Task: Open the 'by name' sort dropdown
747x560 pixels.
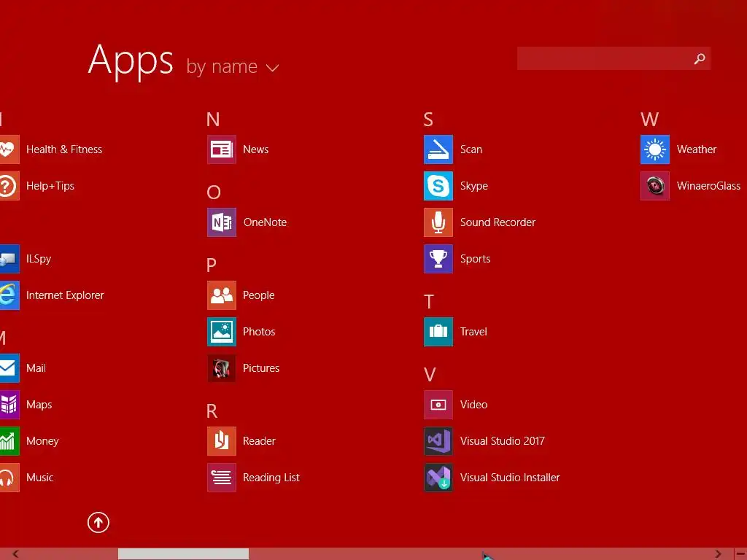Action: pyautogui.click(x=233, y=66)
